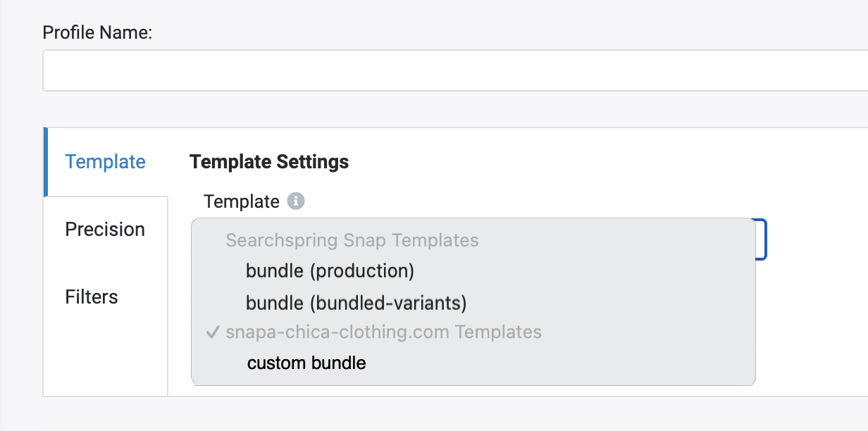Click the Profile Name label
This screenshot has width=868, height=431.
tap(98, 32)
